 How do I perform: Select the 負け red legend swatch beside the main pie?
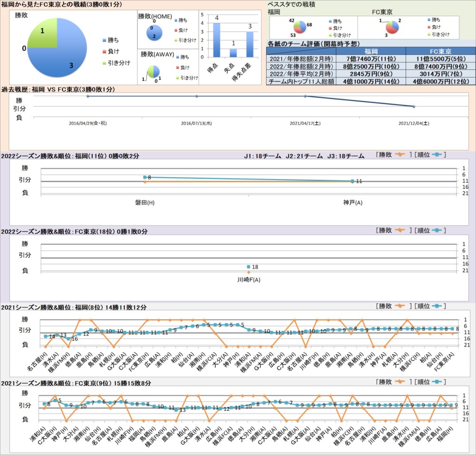pos(104,51)
